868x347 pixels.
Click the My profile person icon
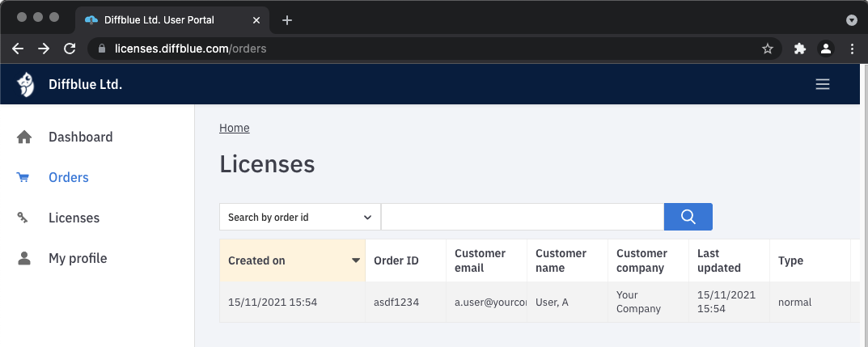coord(24,259)
